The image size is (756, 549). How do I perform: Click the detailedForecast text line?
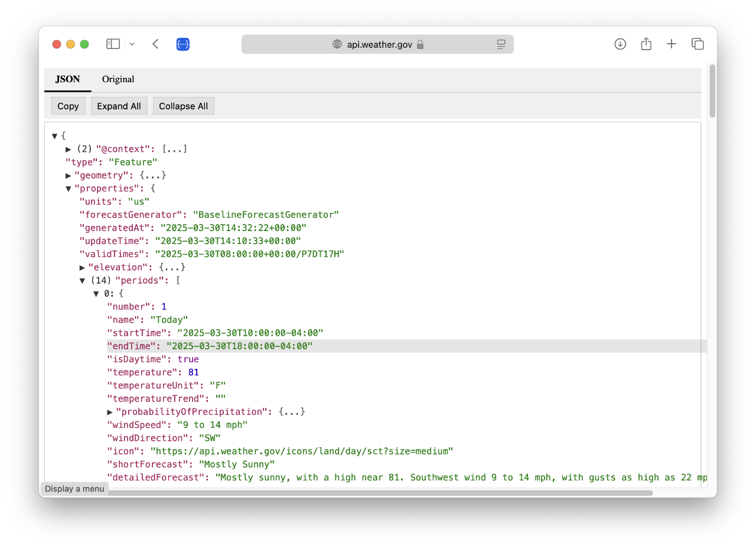[407, 477]
